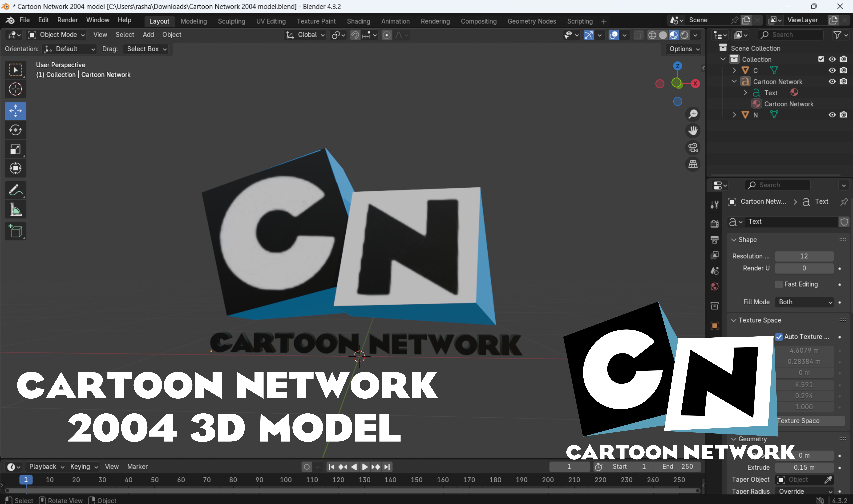This screenshot has height=504, width=853.
Task: Open the Fill Mode dropdown
Action: (804, 302)
